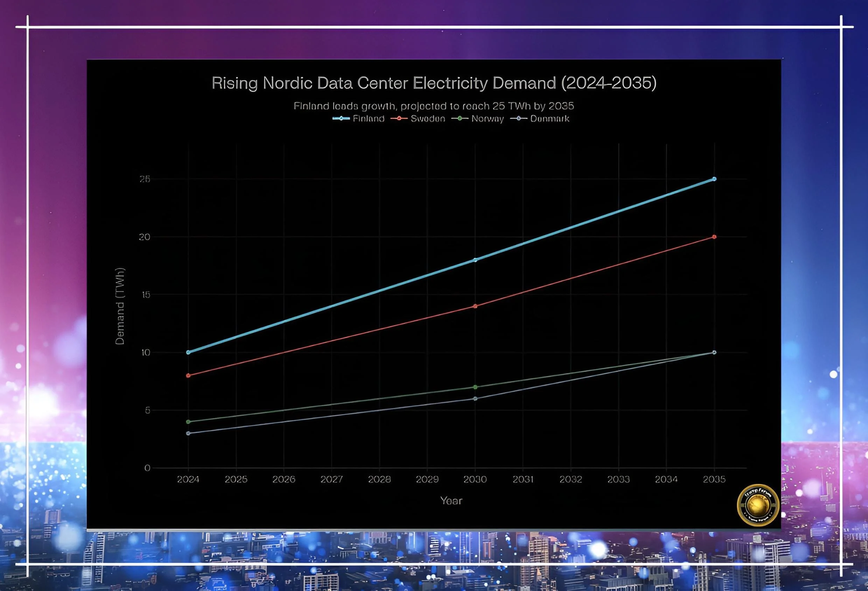The width and height of the screenshot is (868, 591).
Task: Click Denmark legend marker
Action: point(518,119)
